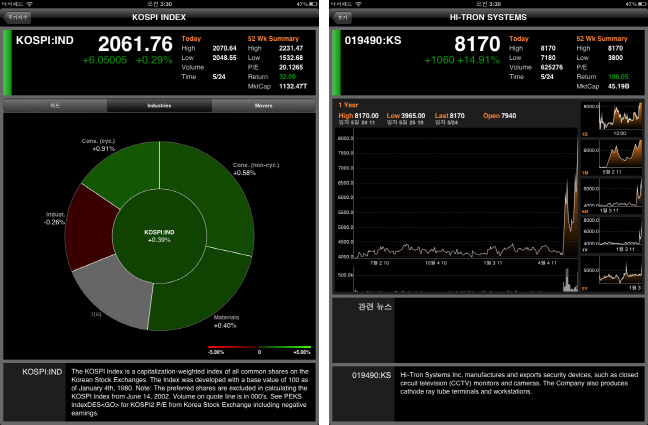Viewport: 648px width, 425px height.
Task: Tap the Indust. -0.26% label
Action: pos(55,218)
